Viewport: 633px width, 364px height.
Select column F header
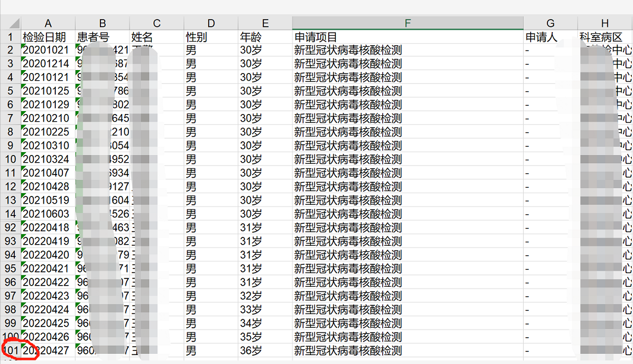[x=407, y=23]
